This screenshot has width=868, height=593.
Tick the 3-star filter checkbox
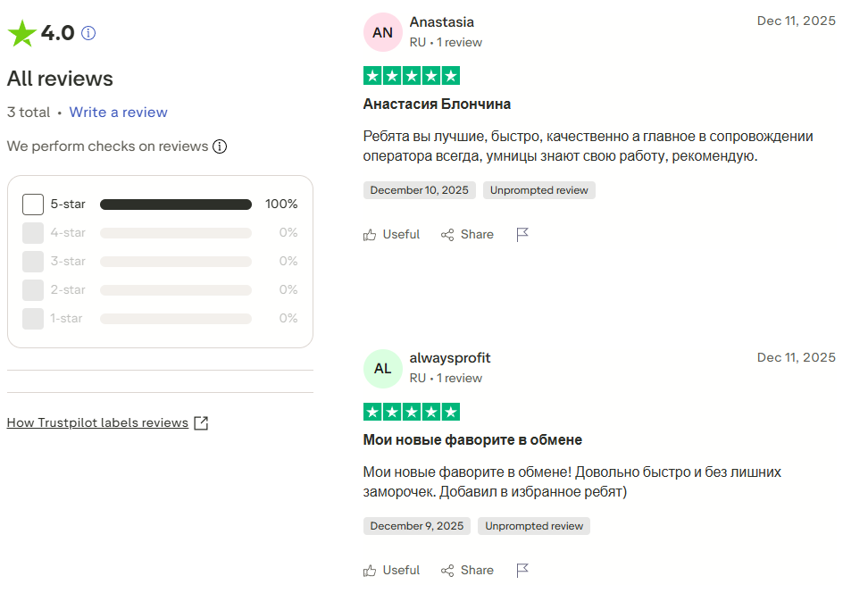33,262
